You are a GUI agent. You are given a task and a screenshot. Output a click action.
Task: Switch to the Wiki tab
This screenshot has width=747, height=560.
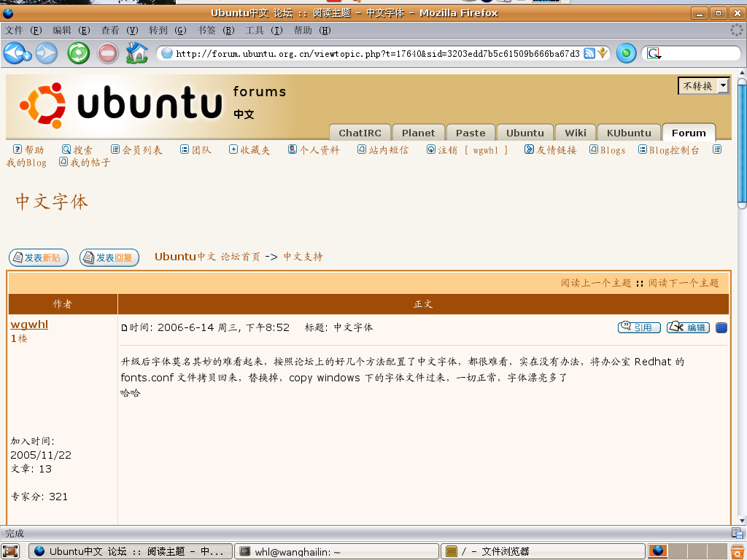(x=576, y=133)
